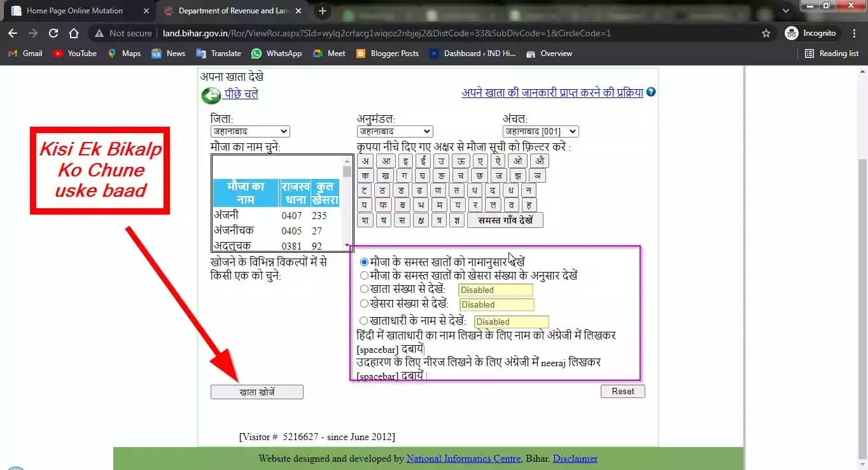868x470 pixels.
Task: Select 'मौजा के समस्त खातों को नामानुसार देखें' radio
Action: click(364, 262)
